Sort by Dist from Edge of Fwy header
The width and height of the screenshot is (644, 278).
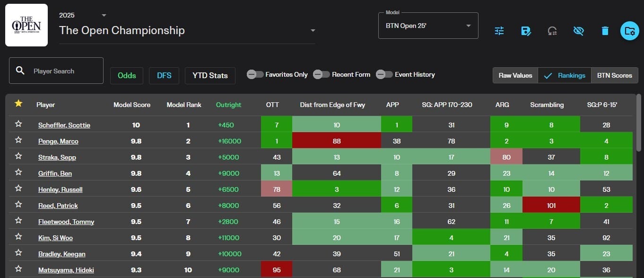tap(333, 105)
